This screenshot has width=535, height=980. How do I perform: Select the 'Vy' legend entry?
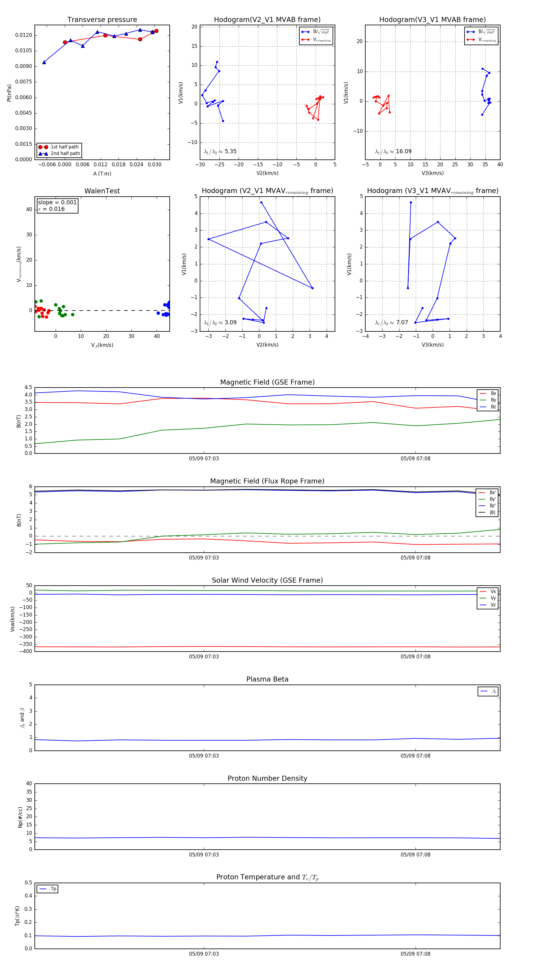[488, 598]
